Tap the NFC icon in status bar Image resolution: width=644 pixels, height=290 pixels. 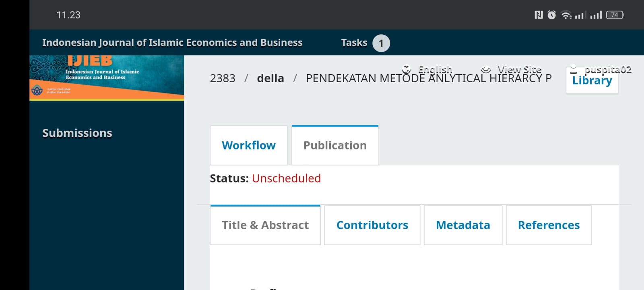(539, 15)
